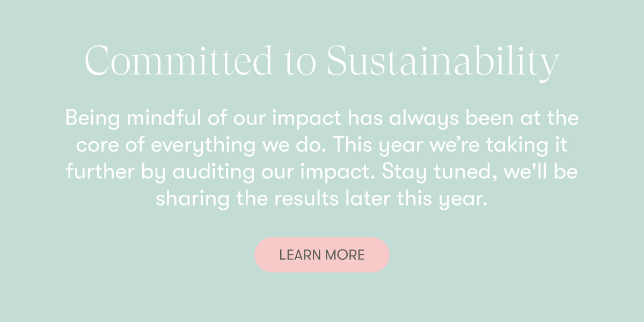Click the pink Learn More button
The width and height of the screenshot is (644, 322).
point(322,255)
